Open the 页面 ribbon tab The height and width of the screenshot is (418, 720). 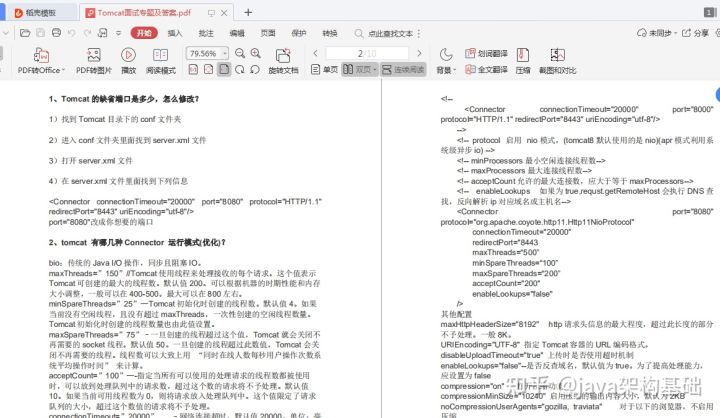[x=268, y=33]
